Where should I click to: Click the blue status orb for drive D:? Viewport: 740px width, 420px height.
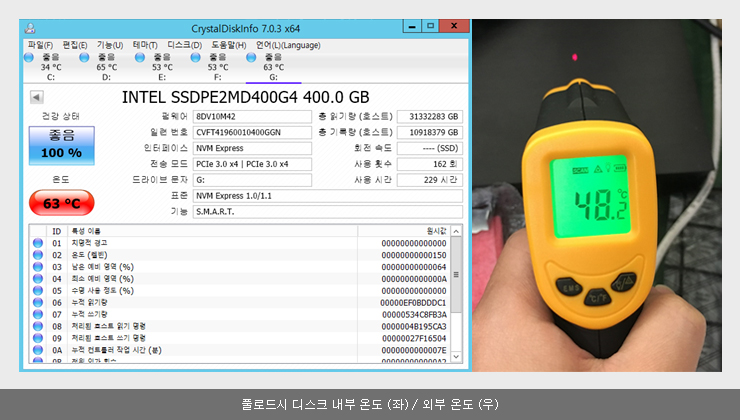84,58
